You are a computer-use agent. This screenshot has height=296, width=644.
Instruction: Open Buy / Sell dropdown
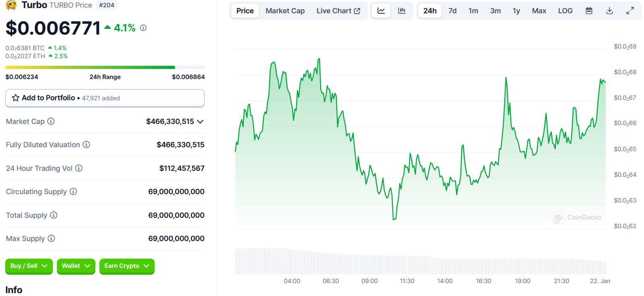pyautogui.click(x=29, y=266)
